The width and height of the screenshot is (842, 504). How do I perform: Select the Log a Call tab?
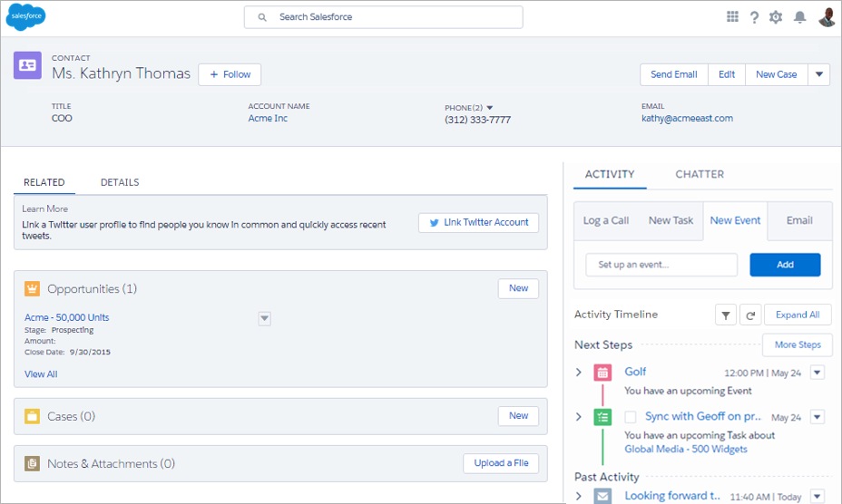(606, 220)
